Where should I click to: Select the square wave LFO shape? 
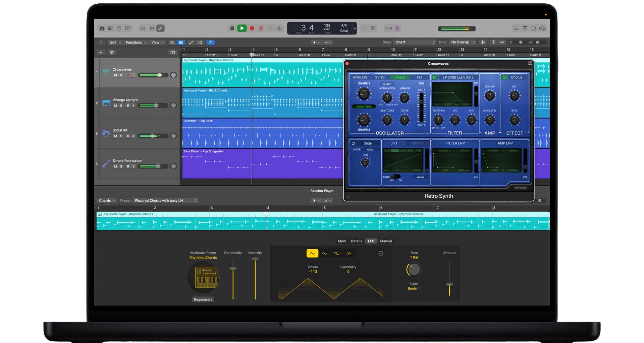337,254
